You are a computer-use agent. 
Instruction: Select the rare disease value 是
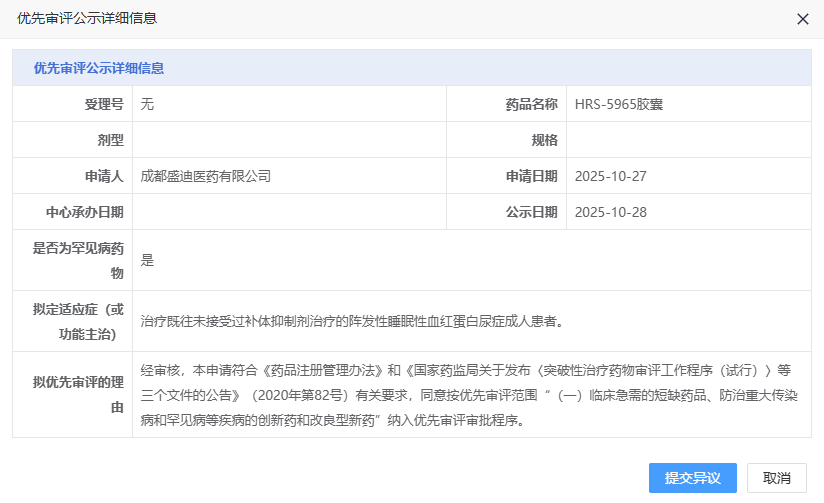147,260
